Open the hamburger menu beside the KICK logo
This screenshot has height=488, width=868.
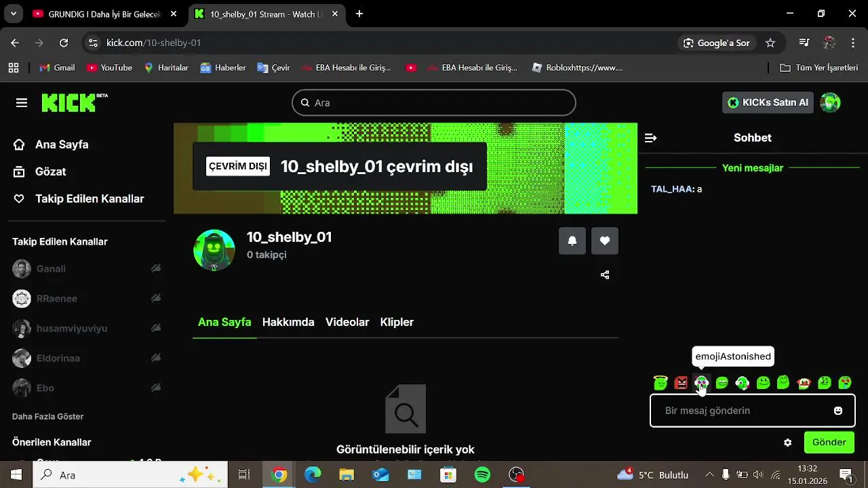pos(22,103)
